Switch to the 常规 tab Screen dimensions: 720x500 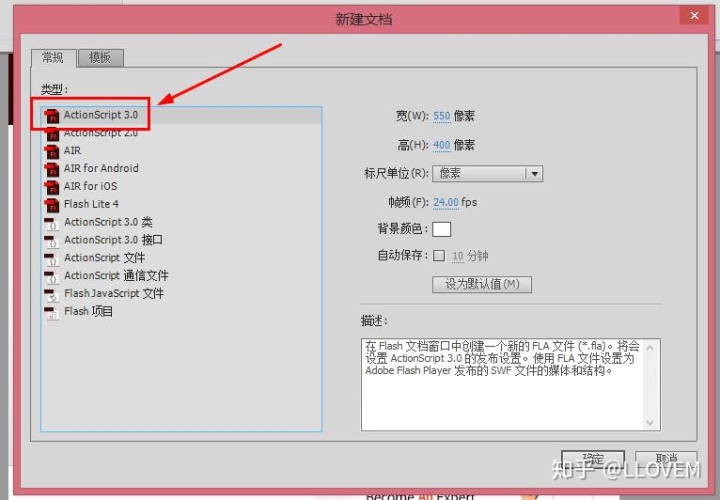53,57
